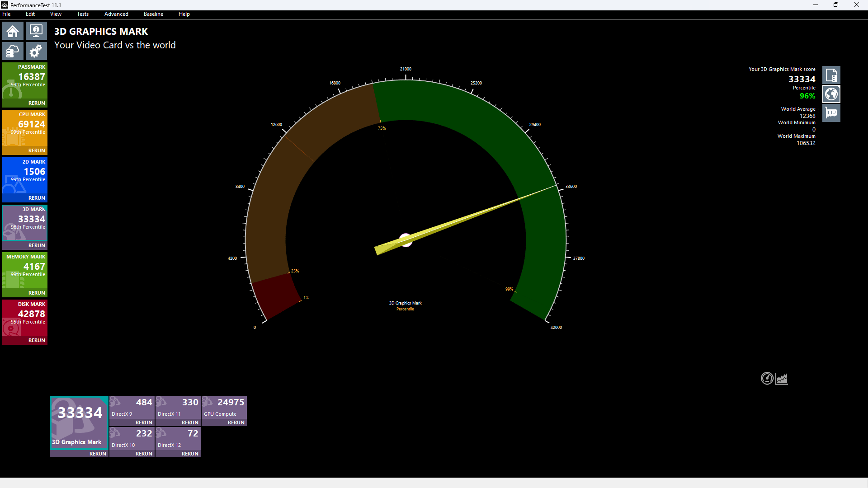Open the Help menu
Image resolution: width=868 pixels, height=488 pixels.
coord(184,14)
